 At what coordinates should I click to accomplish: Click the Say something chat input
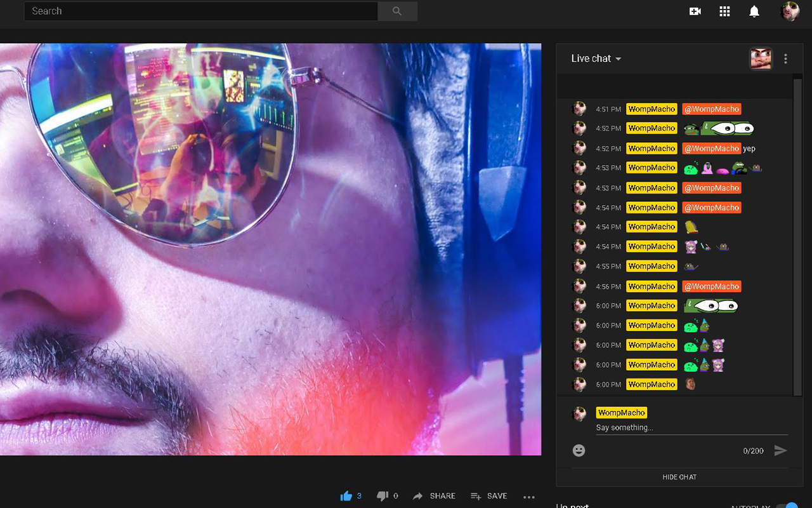(x=691, y=428)
